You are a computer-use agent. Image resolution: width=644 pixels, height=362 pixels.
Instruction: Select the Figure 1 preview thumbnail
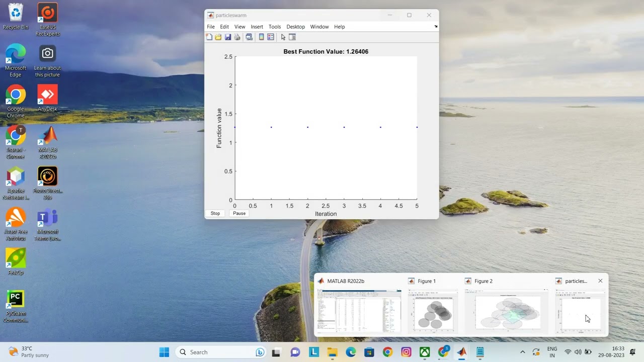pyautogui.click(x=433, y=311)
